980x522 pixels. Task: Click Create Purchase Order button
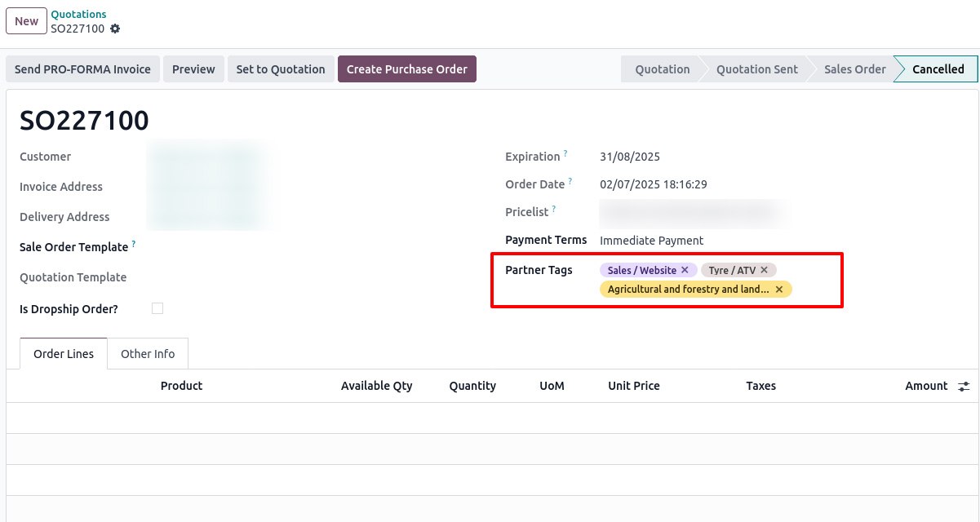coord(407,69)
